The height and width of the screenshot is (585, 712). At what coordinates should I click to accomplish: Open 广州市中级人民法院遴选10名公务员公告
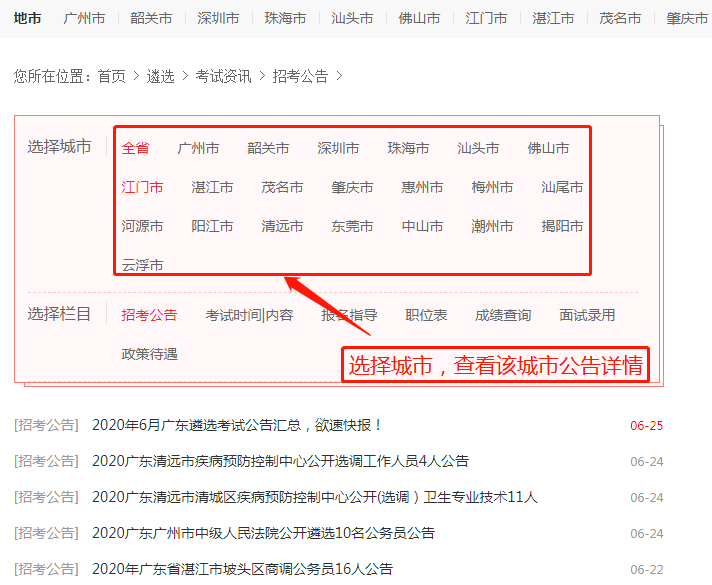pyautogui.click(x=263, y=533)
